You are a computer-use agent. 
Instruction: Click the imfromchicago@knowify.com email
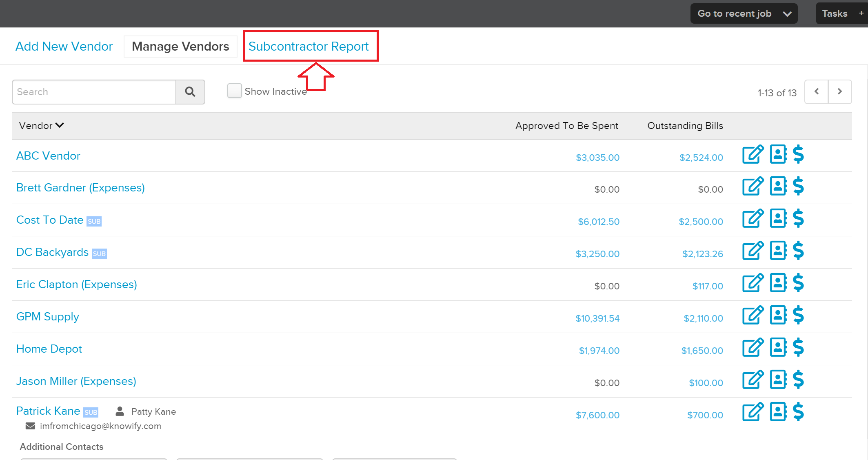pyautogui.click(x=100, y=426)
